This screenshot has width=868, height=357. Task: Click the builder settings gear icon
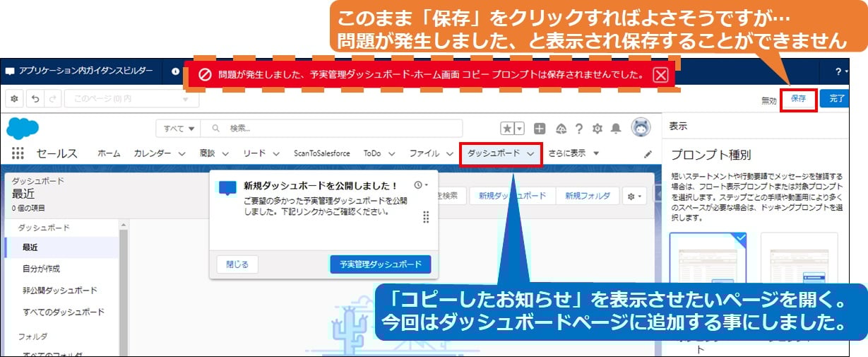[14, 99]
